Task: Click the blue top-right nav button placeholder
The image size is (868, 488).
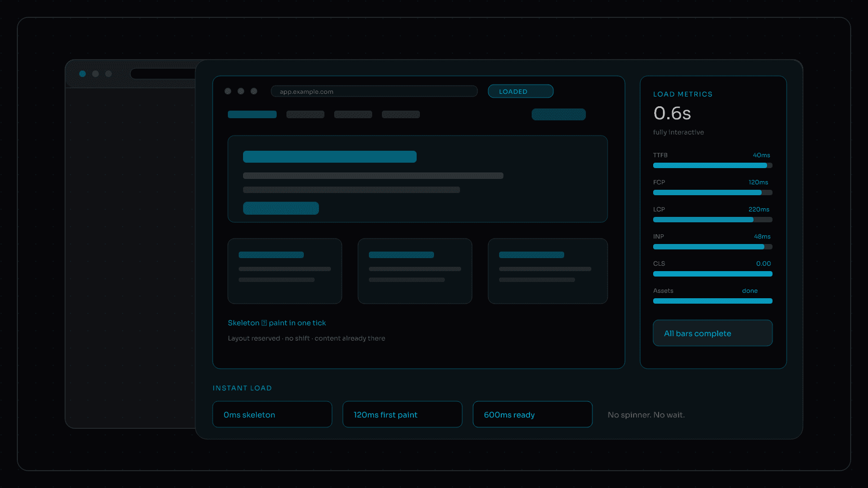Action: click(x=559, y=114)
